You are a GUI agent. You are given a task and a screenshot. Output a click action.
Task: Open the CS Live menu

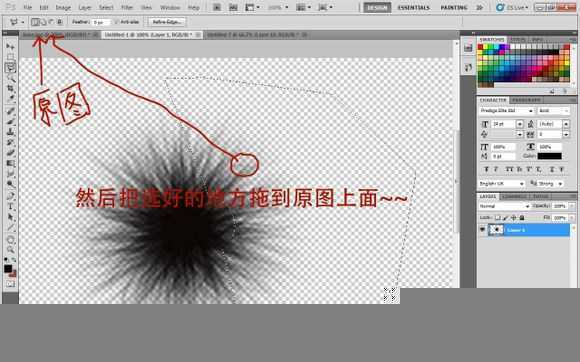click(513, 7)
